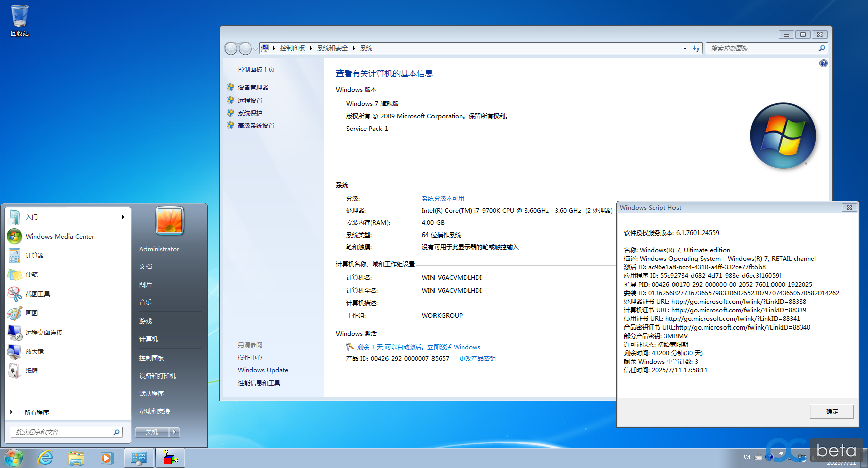Launch Remote Desktop Connection (远程桌面连接)
The width and height of the screenshot is (868, 468).
tap(43, 333)
